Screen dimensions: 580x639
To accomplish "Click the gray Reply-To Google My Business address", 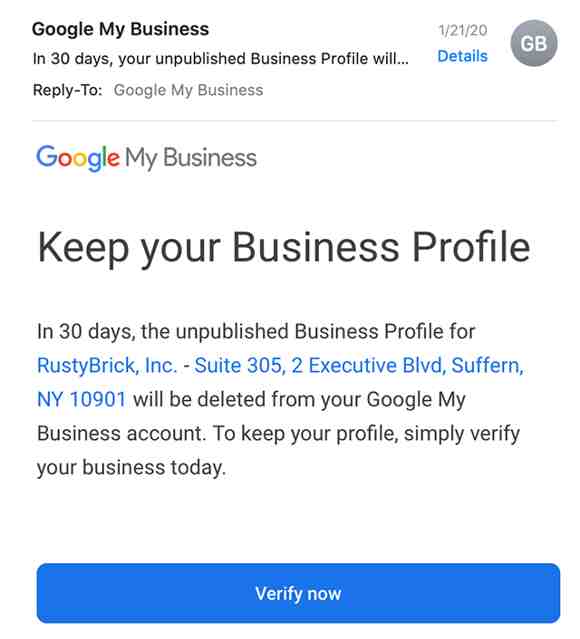I will 188,90.
